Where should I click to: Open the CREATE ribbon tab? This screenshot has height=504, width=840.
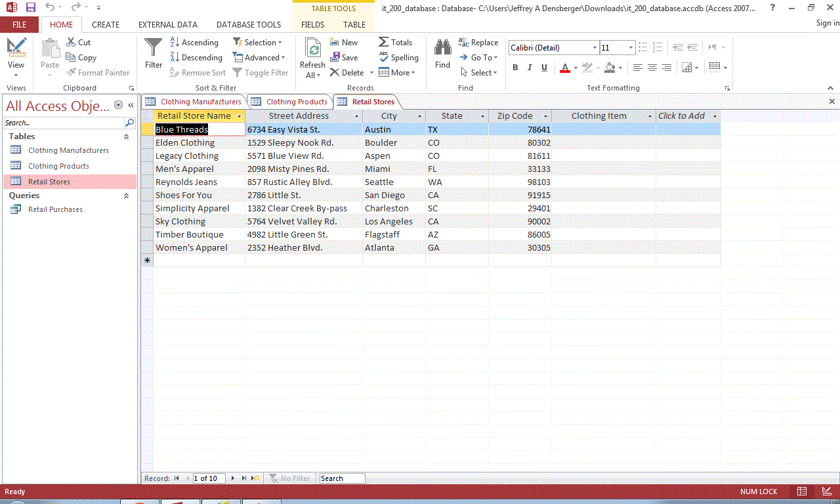pyautogui.click(x=106, y=24)
